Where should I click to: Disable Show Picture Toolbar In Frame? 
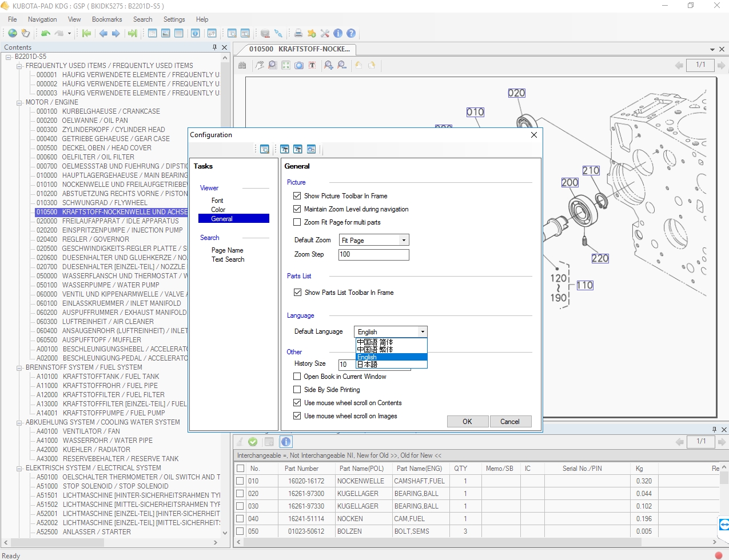click(297, 195)
